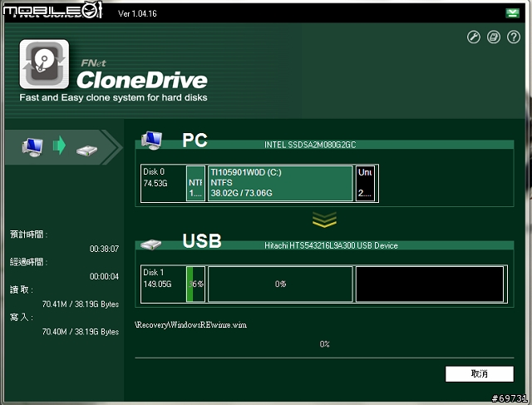Image resolution: width=532 pixels, height=405 pixels.
Task: Click the 讀取 label
Action: [x=22, y=289]
